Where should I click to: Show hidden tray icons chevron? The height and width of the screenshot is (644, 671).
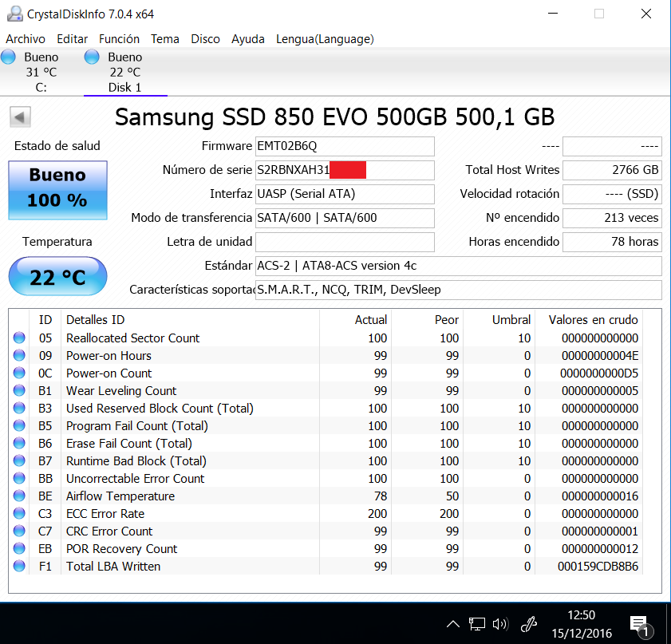[x=453, y=624]
